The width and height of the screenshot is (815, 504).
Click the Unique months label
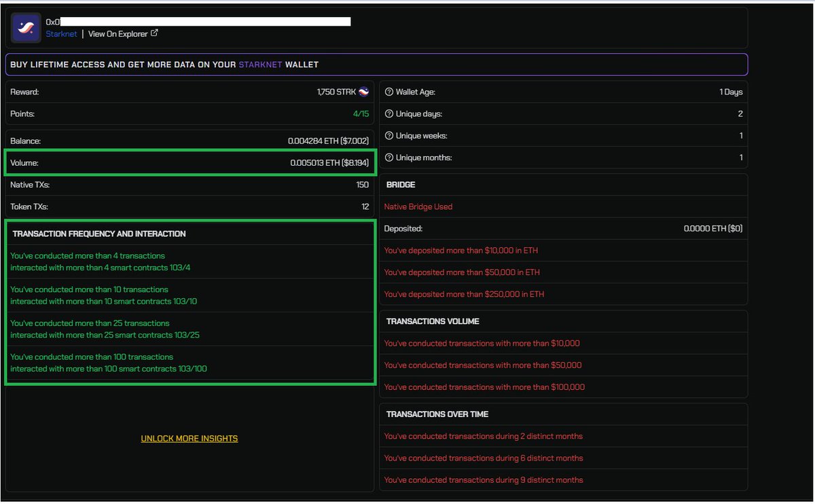pyautogui.click(x=424, y=158)
